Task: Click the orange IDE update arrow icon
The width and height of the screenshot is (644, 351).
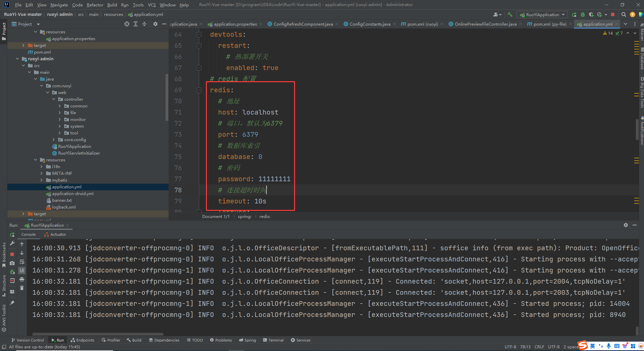Action: click(x=632, y=14)
